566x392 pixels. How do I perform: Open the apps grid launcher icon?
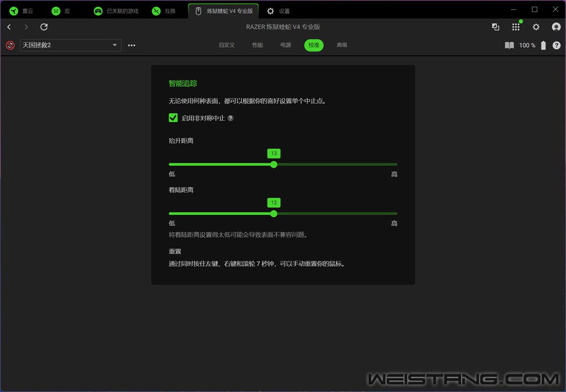(x=516, y=27)
